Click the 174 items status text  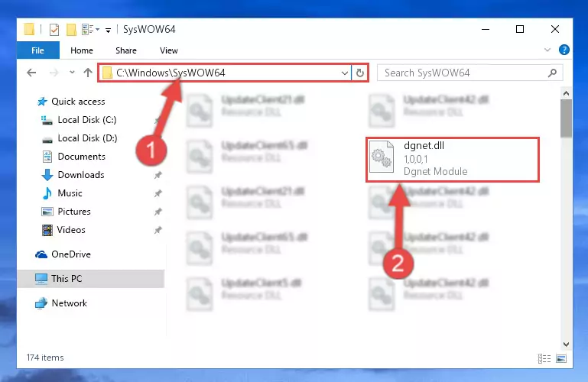click(x=45, y=358)
